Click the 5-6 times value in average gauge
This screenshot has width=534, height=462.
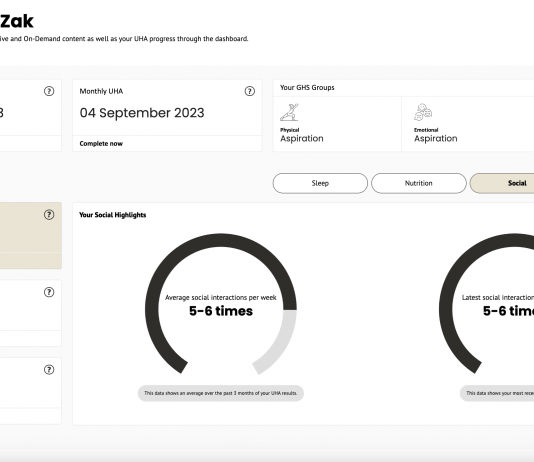point(221,311)
